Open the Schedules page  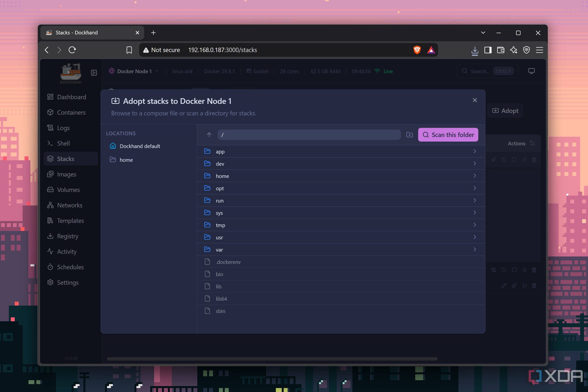(x=71, y=267)
